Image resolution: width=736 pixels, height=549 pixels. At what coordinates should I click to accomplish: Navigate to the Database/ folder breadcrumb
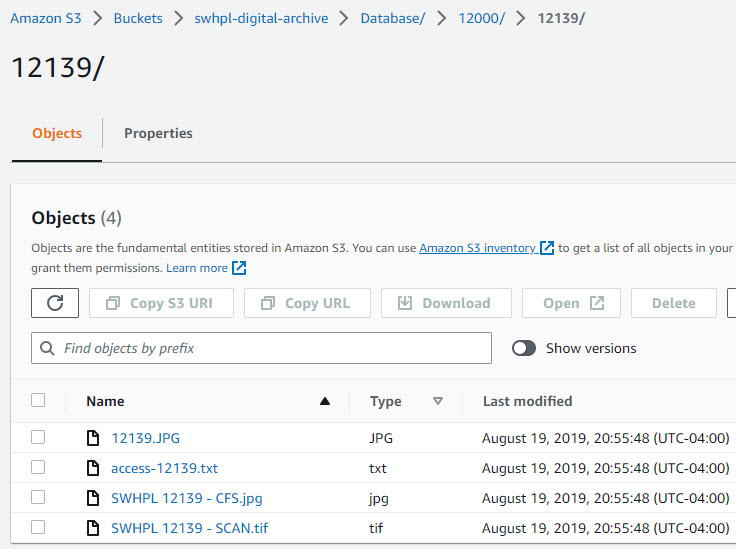[392, 18]
